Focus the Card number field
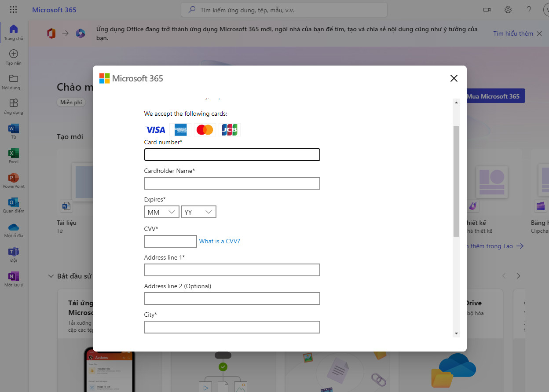Screen dimensions: 549x392 point(232,155)
